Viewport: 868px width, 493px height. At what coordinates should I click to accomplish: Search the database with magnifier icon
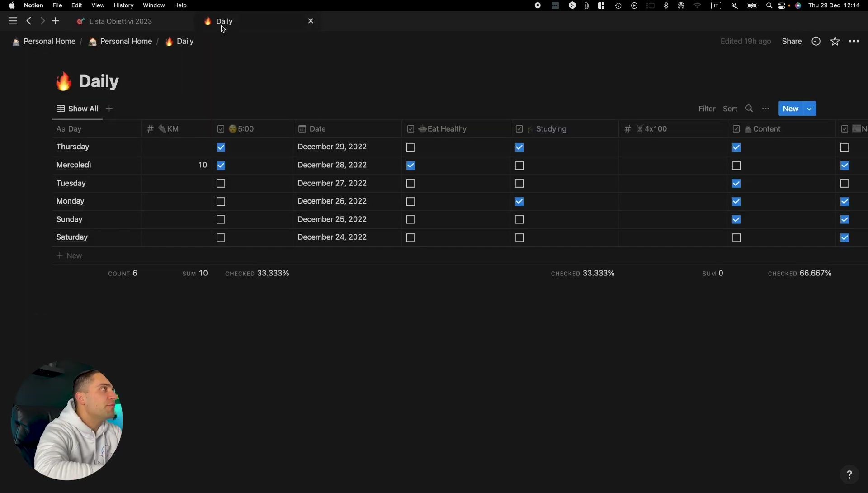click(749, 109)
